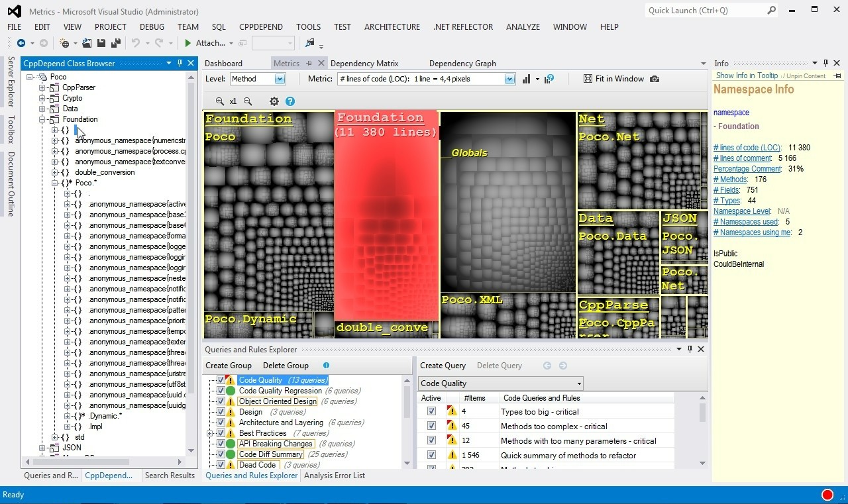Click the # lines of code (LOC) link
This screenshot has height=504, width=848.
pos(747,148)
